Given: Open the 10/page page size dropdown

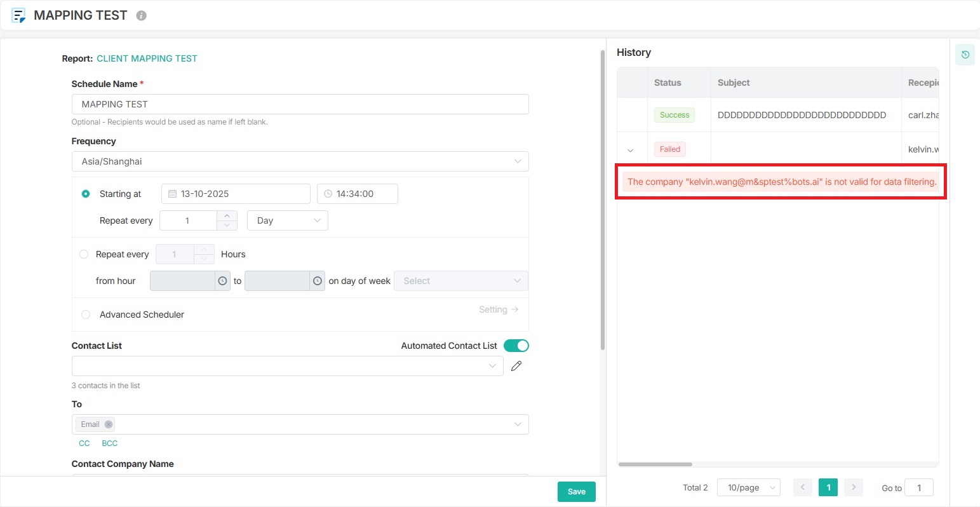Looking at the screenshot, I should tap(748, 487).
